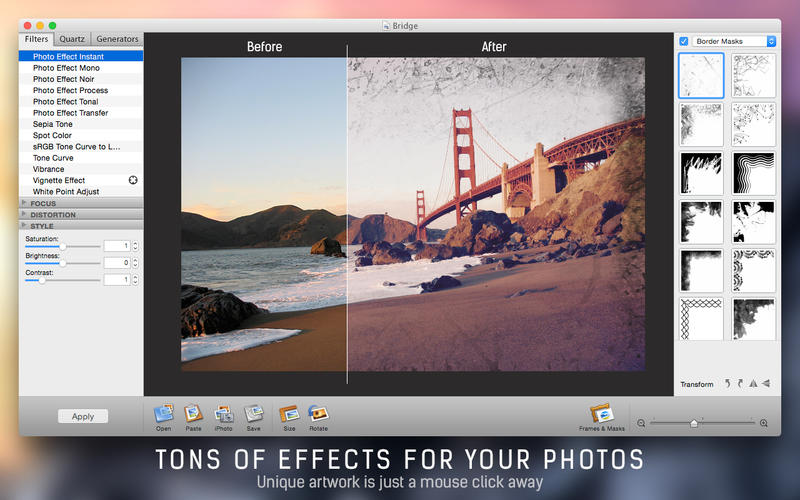The height and width of the screenshot is (500, 800).
Task: Import a photo using the iPhoto icon
Action: point(223,413)
